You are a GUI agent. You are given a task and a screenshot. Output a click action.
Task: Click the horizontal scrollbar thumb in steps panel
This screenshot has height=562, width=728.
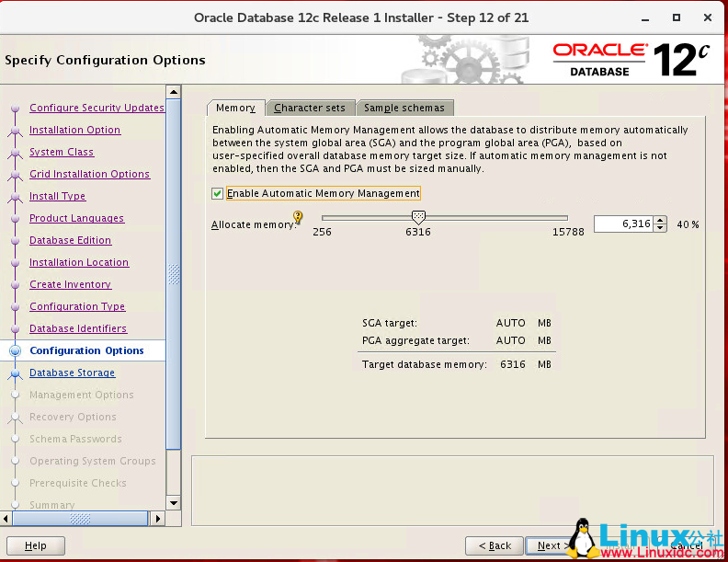click(x=80, y=519)
